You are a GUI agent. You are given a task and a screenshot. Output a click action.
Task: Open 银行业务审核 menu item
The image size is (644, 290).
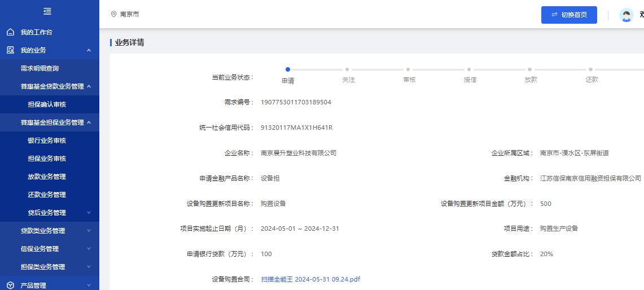point(47,140)
